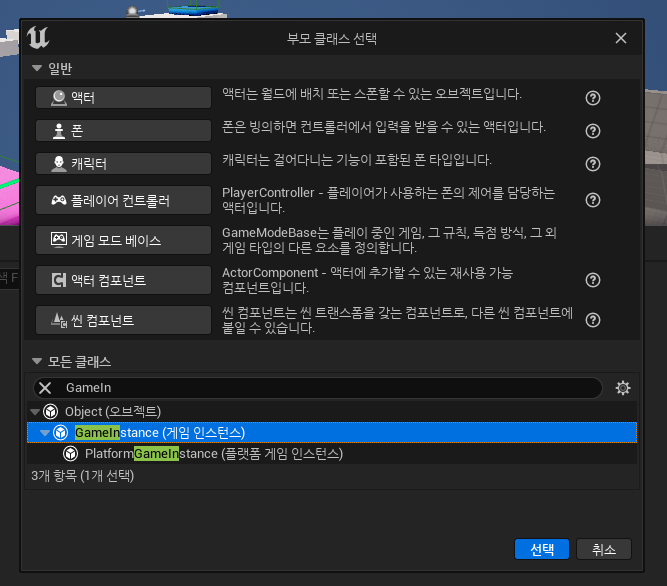Close the 부모 클래스 선택 dialog
The width and height of the screenshot is (667, 586).
621,38
